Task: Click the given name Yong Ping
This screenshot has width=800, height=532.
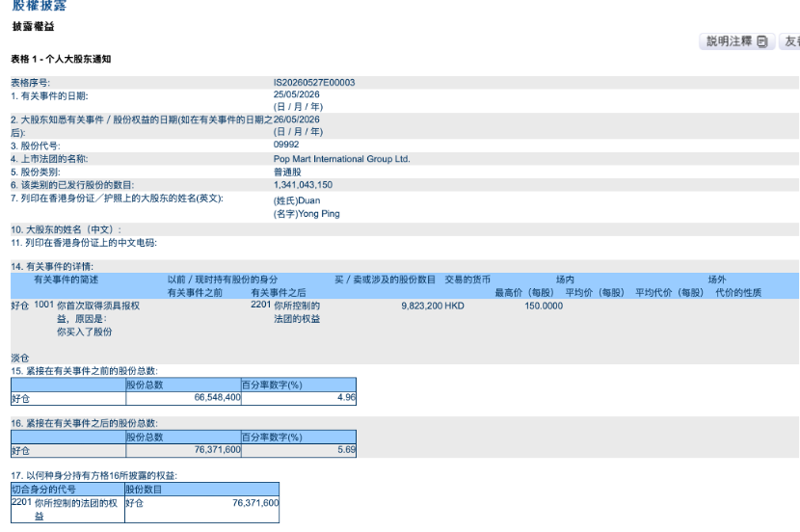Action: point(307,214)
